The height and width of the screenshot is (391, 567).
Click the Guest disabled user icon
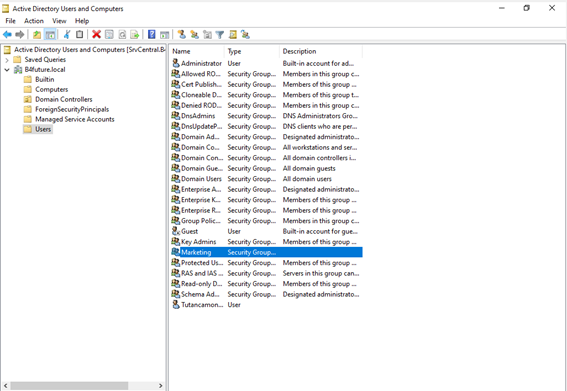[x=176, y=231]
